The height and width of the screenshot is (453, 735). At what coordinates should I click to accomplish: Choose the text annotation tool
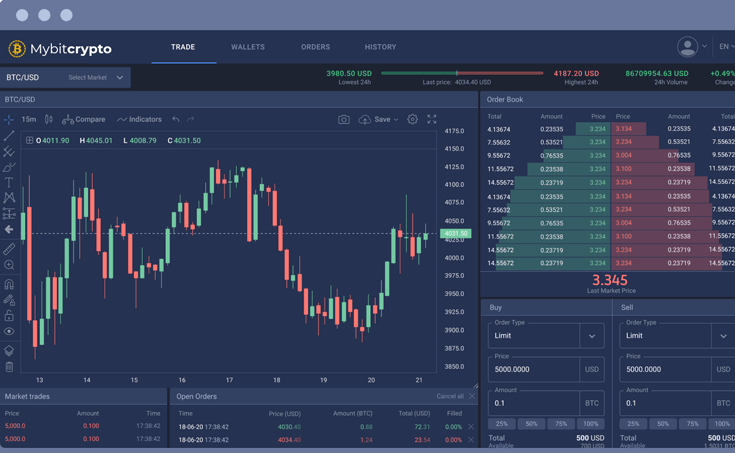tap(9, 183)
